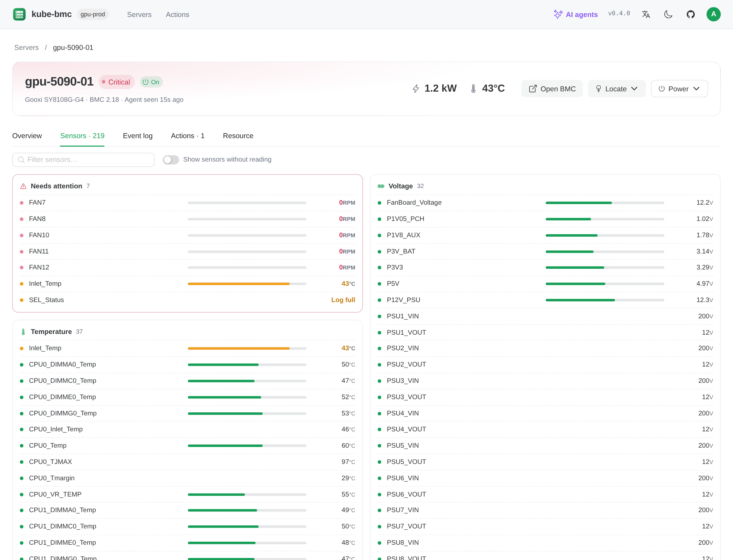The height and width of the screenshot is (560, 733).
Task: Expand the Locate dropdown chevron
Action: click(x=634, y=89)
